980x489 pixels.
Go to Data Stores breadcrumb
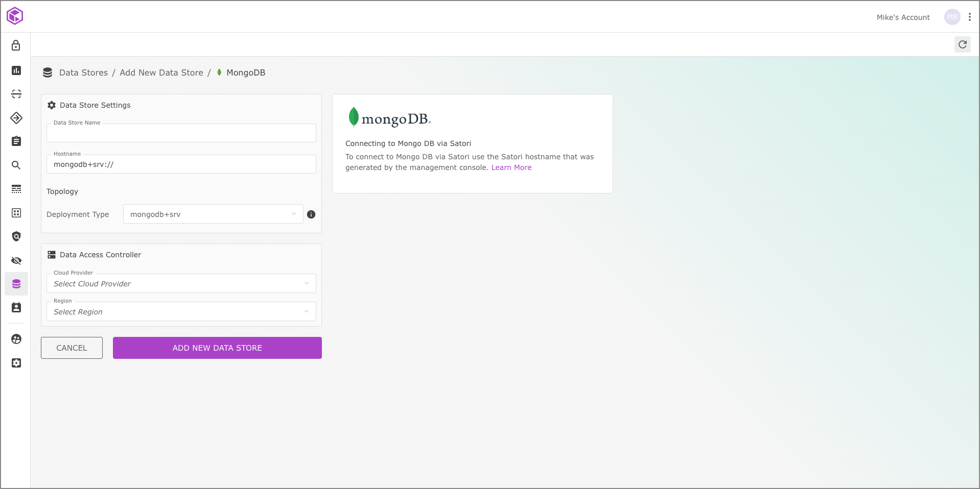coord(83,72)
